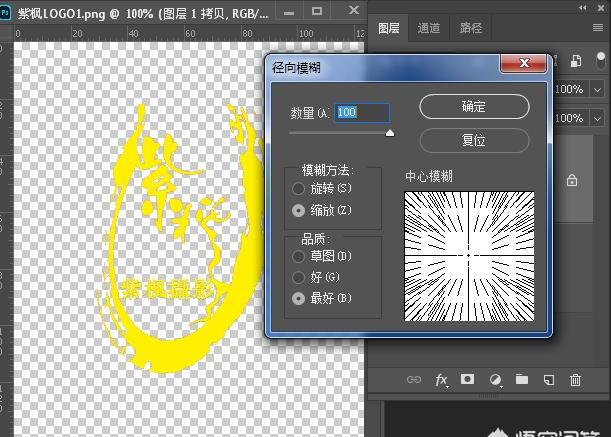Image resolution: width=611 pixels, height=437 pixels.
Task: Click the link layers icon
Action: pos(413,380)
